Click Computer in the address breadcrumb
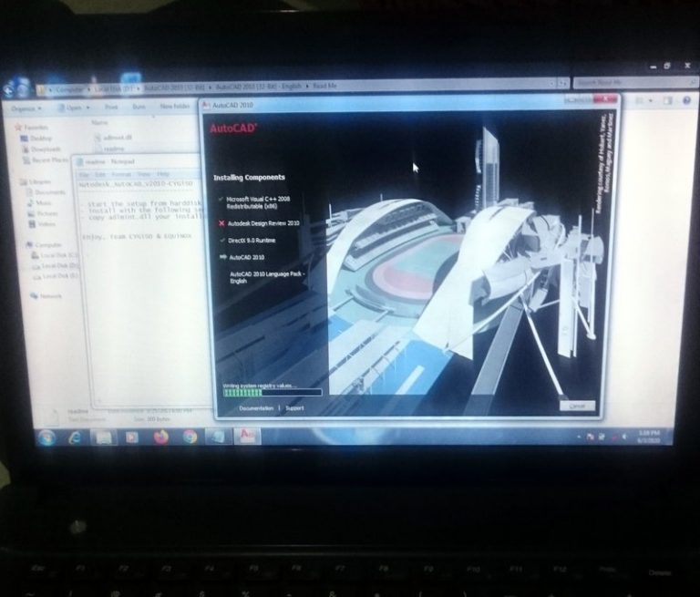Image resolution: width=700 pixels, height=597 pixels. 69,89
